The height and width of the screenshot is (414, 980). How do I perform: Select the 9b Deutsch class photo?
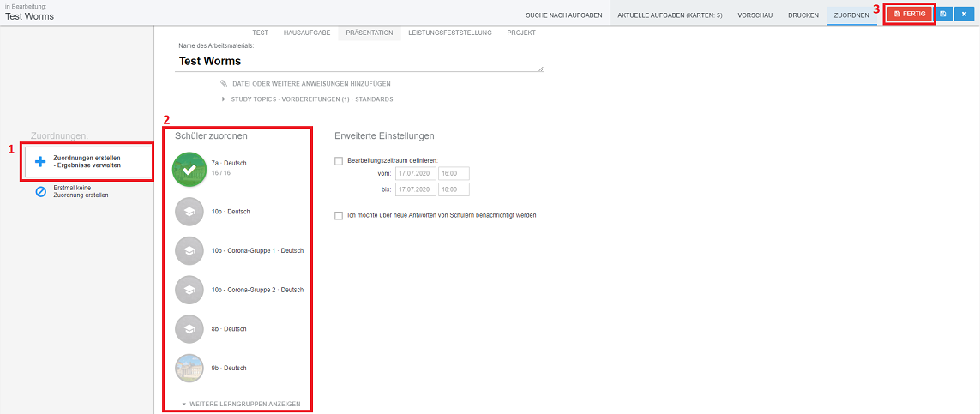[189, 368]
